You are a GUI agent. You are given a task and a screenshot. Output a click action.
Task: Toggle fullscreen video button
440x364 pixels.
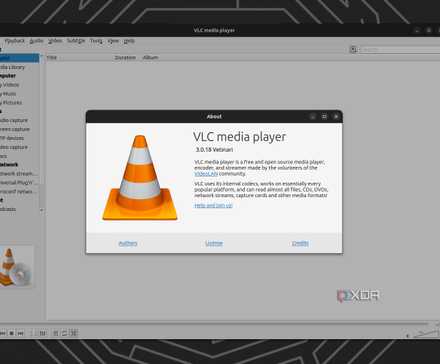click(32, 333)
